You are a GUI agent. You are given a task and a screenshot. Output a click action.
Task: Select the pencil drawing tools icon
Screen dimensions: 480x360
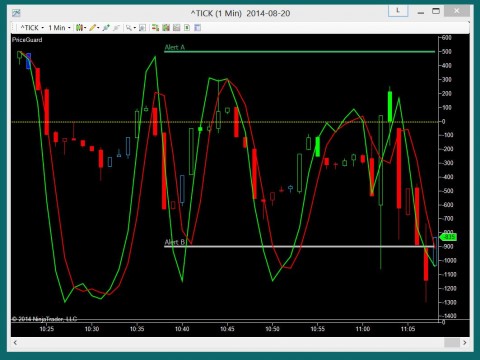pyautogui.click(x=92, y=28)
